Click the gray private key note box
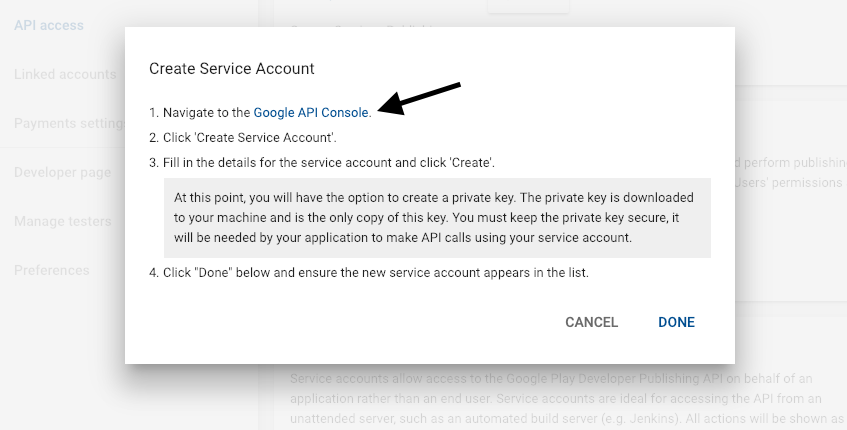 pos(437,218)
